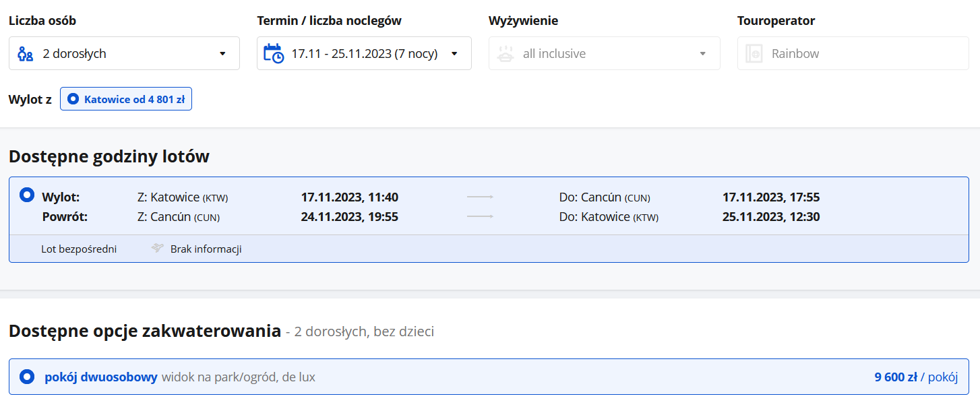Click the meal dish icon in Wyżywienie field
The image size is (980, 411).
tap(506, 54)
